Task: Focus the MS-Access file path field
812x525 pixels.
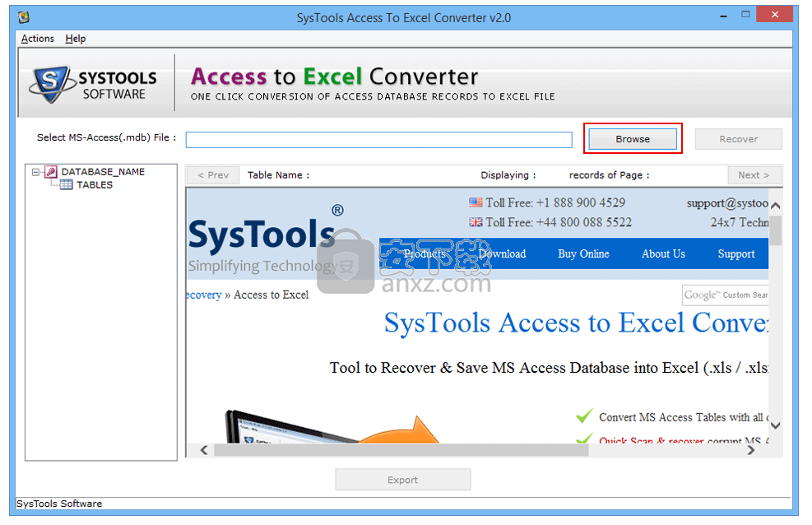Action: click(378, 139)
